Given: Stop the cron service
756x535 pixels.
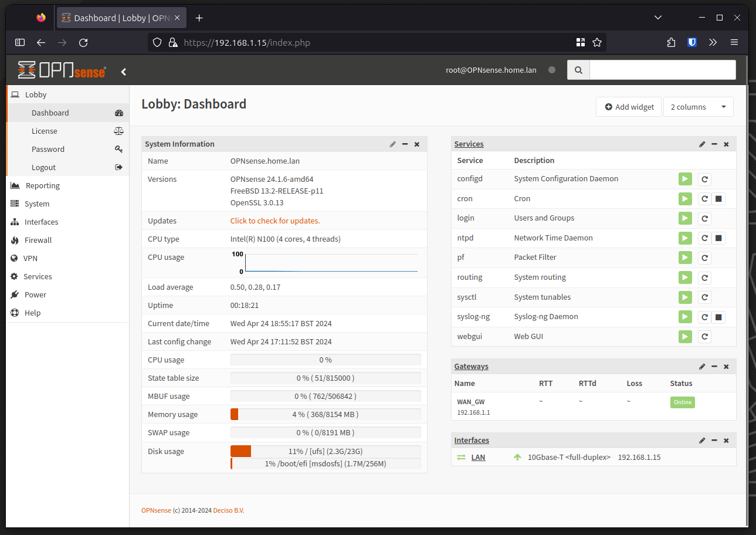Looking at the screenshot, I should click(x=718, y=199).
